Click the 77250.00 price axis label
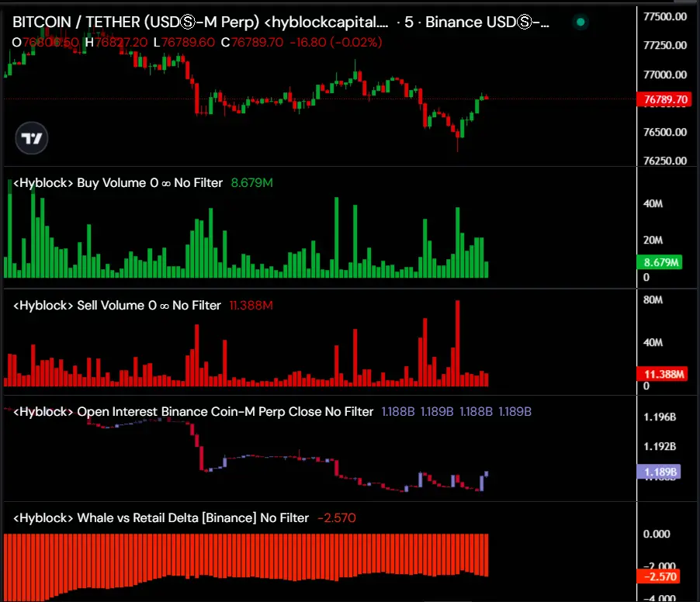Image resolution: width=700 pixels, height=602 pixels. (665, 45)
